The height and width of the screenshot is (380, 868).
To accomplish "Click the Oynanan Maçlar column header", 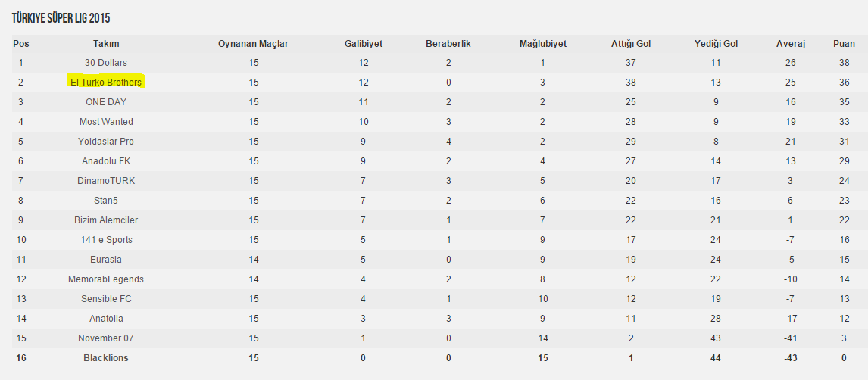I will (253, 44).
